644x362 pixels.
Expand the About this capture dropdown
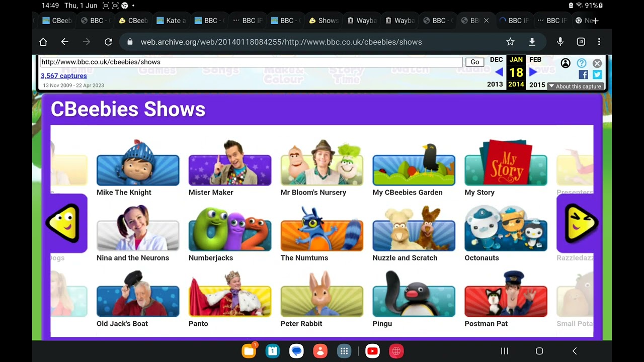(x=575, y=86)
